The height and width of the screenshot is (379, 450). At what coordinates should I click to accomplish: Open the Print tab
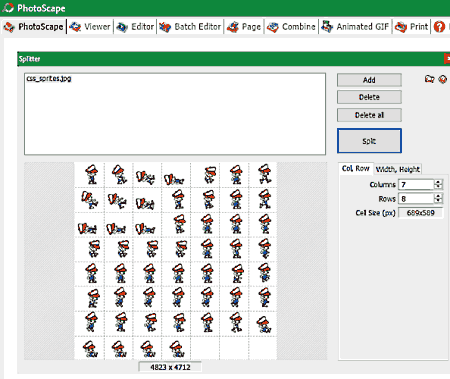tap(411, 27)
